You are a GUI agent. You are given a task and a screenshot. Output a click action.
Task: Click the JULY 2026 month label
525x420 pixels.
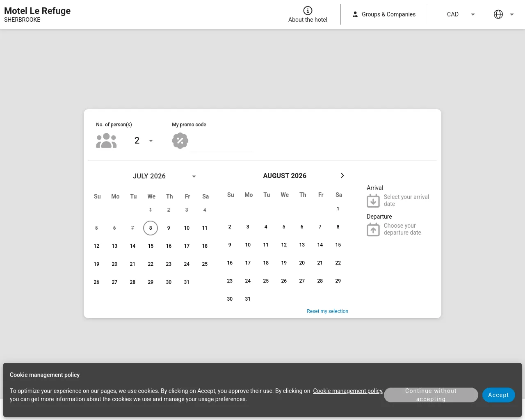point(149,176)
